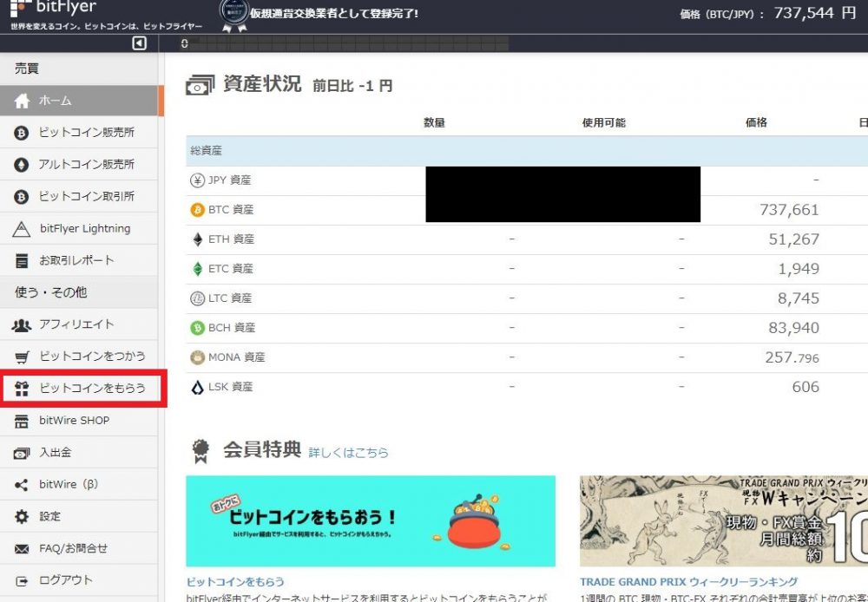Open お取引レポート

[79, 260]
